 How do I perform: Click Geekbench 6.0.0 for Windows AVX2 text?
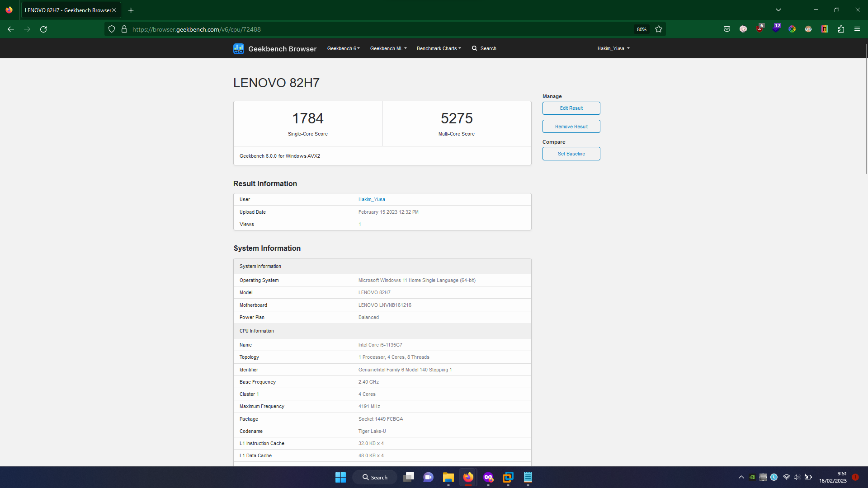280,156
